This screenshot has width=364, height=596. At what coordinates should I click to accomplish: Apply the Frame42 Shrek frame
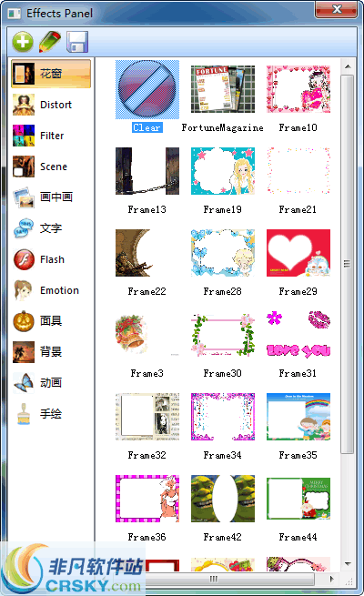click(x=223, y=499)
